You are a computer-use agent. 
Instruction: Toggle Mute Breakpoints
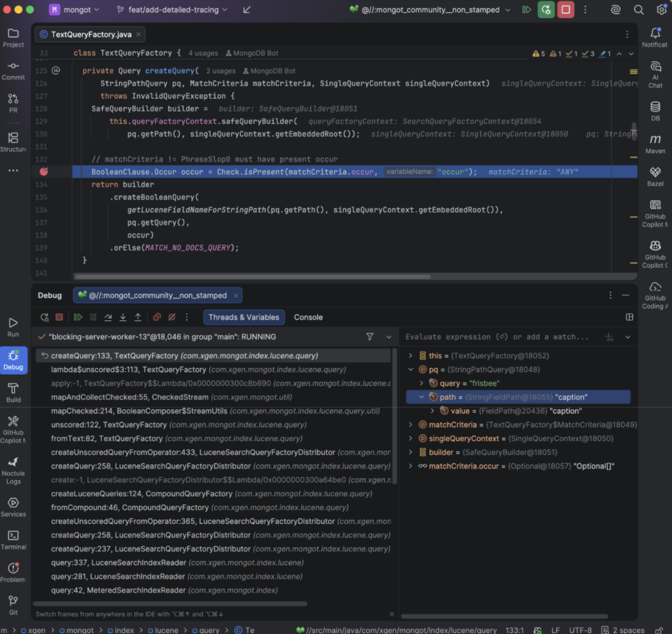(172, 317)
